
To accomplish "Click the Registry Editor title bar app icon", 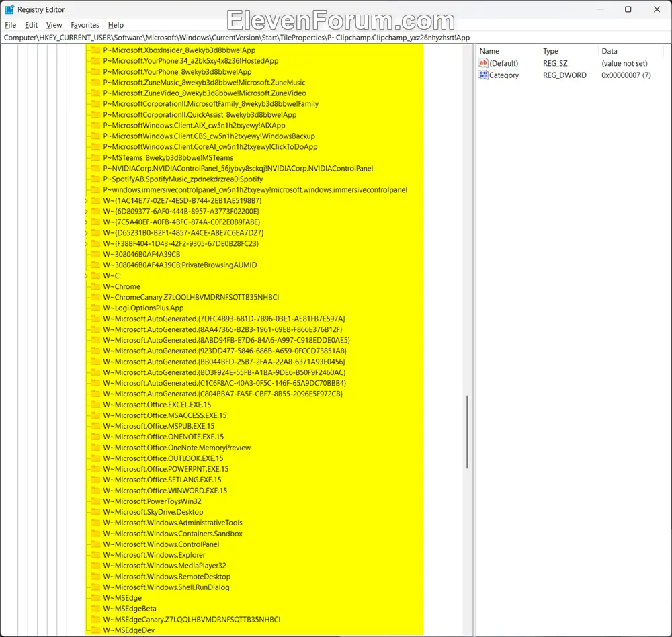I will 9,9.
